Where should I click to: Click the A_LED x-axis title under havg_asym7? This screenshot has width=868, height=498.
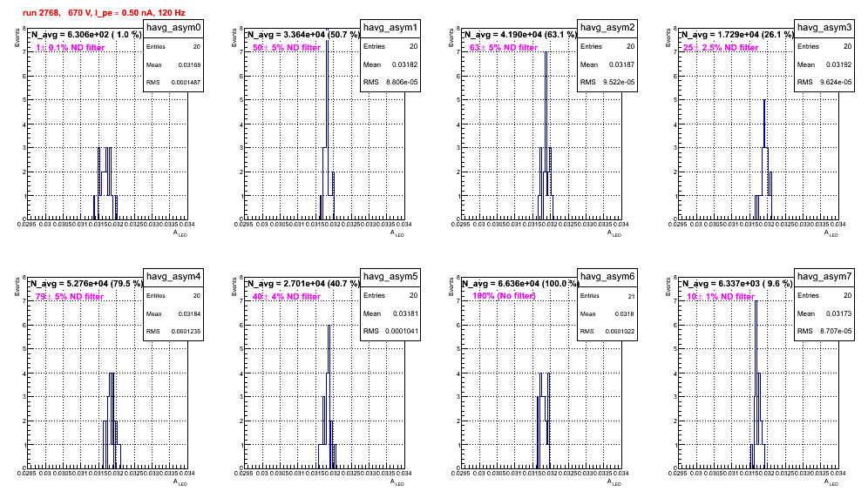coord(831,482)
